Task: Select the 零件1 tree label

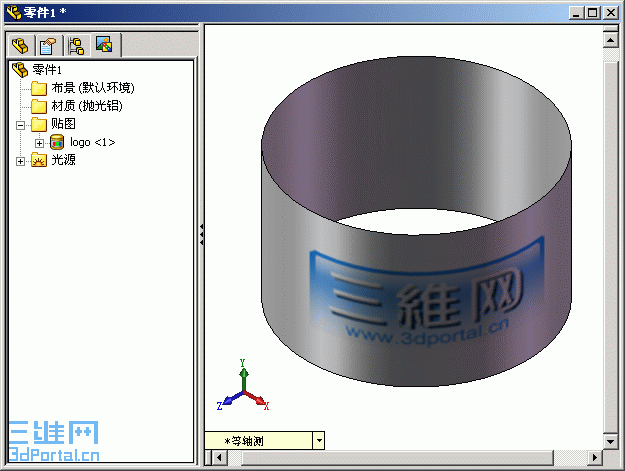Action: [47, 70]
